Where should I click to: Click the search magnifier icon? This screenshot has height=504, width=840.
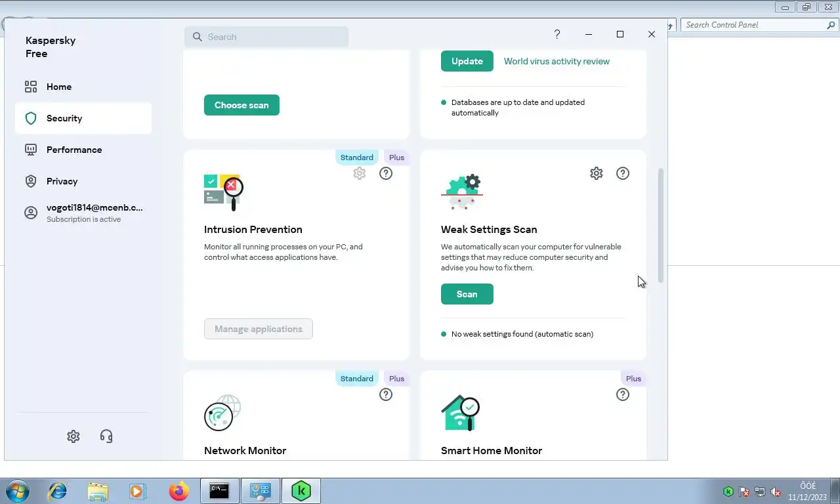coord(197,37)
